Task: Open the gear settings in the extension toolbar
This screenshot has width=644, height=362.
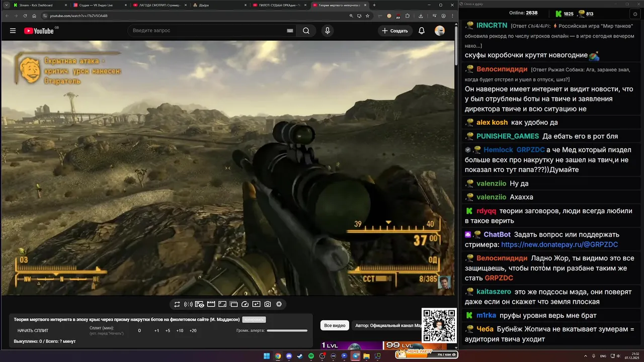Action: (x=279, y=304)
